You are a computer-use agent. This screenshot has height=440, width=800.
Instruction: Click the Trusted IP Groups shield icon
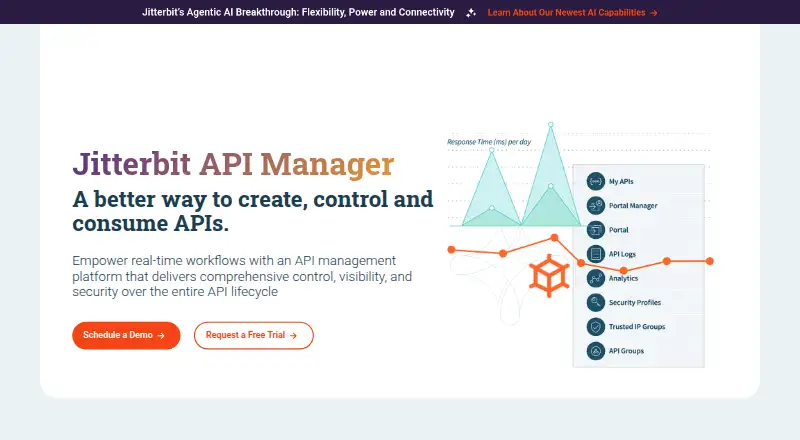pos(595,327)
